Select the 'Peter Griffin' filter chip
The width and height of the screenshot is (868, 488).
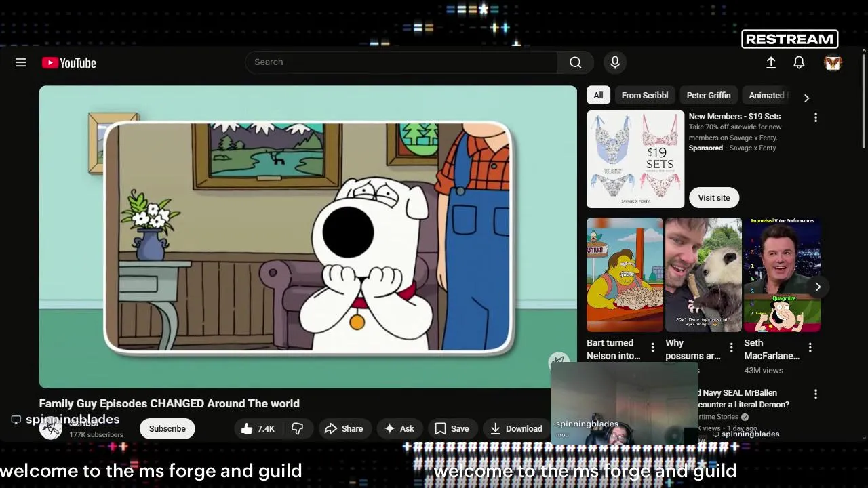(709, 96)
